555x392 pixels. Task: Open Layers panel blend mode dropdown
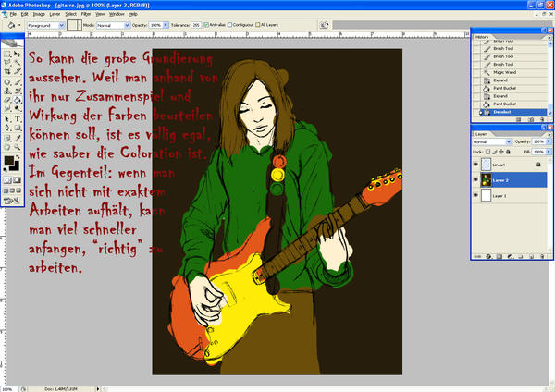[492, 141]
